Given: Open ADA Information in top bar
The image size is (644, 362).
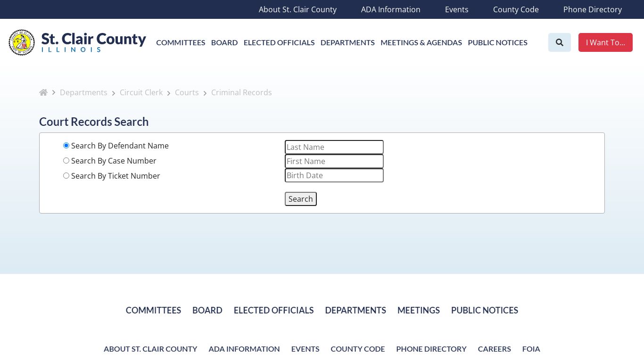Looking at the screenshot, I should [391, 9].
